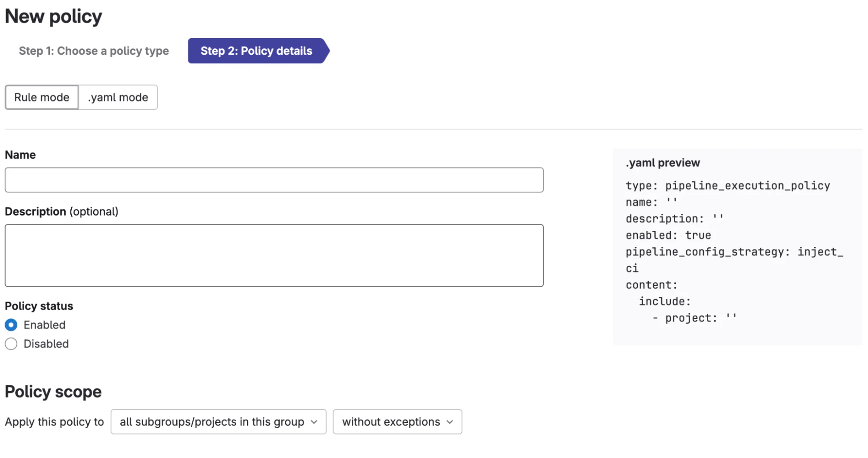The width and height of the screenshot is (868, 458).
Task: Go back to Step 1: Choose a policy type
Action: coord(94,51)
